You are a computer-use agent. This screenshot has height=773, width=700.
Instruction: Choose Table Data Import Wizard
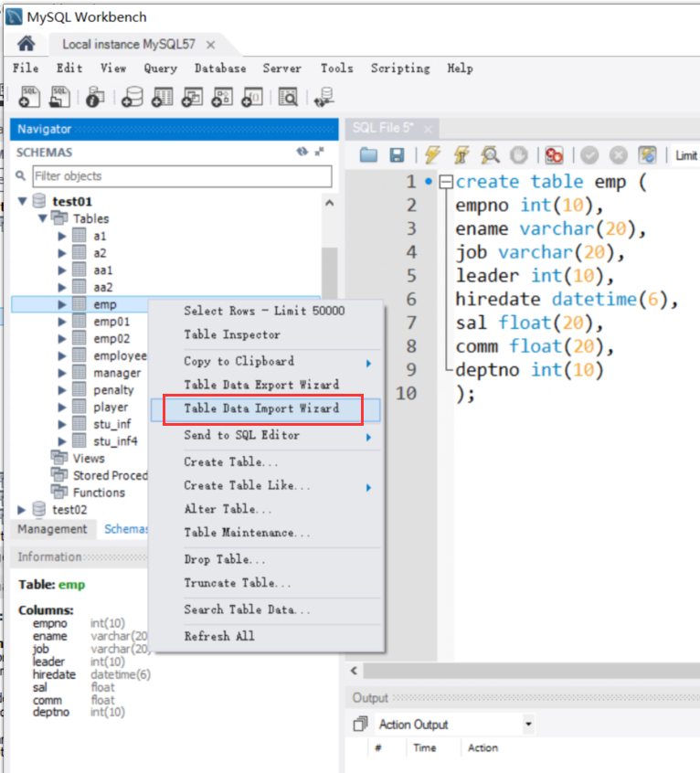point(265,408)
